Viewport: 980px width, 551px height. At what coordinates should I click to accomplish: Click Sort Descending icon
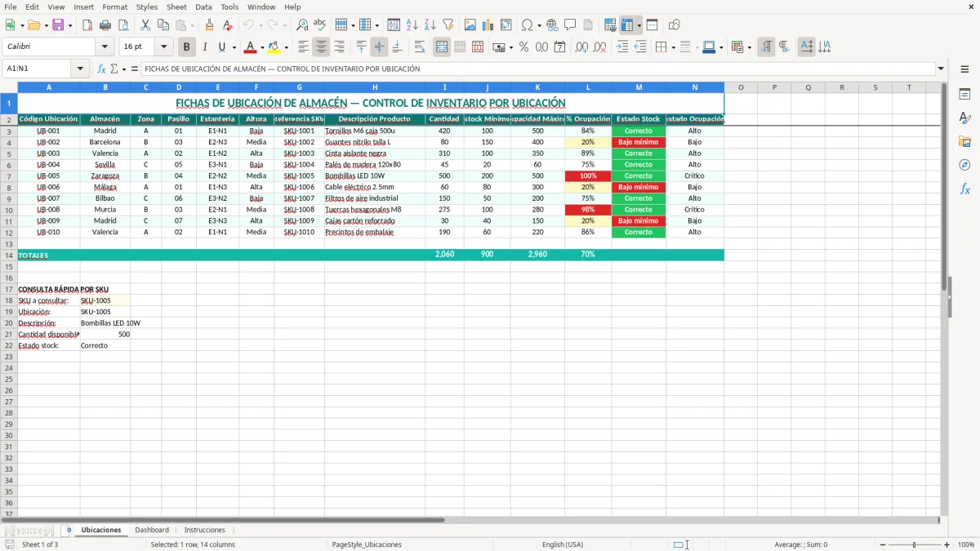tap(430, 25)
